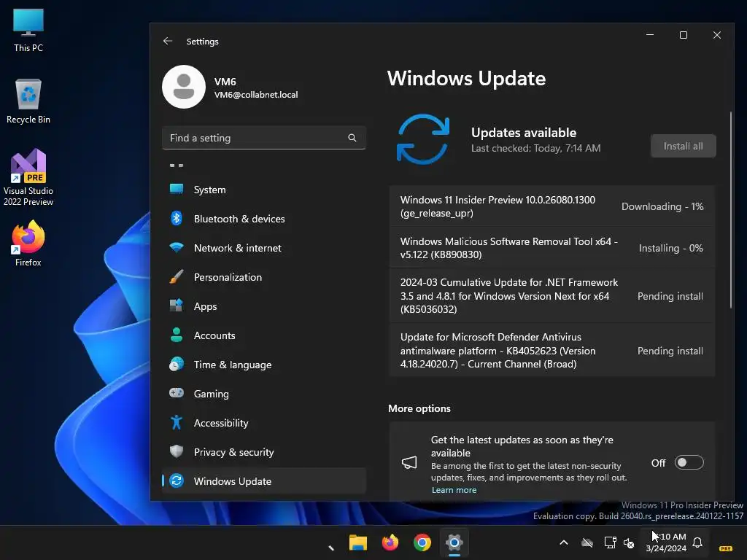Click VM6@collabnet.local account text
747x560 pixels.
click(x=256, y=94)
